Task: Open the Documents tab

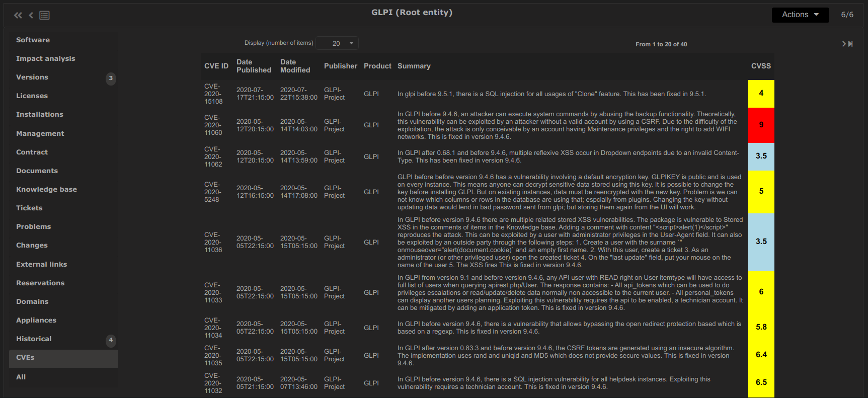Action: [x=37, y=171]
